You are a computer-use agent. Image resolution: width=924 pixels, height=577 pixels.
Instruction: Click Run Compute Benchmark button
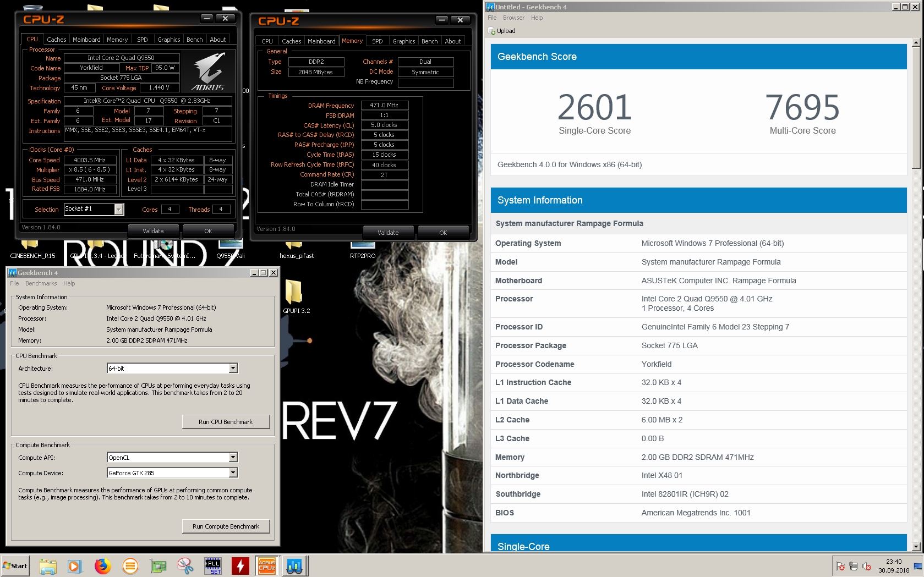coord(226,526)
